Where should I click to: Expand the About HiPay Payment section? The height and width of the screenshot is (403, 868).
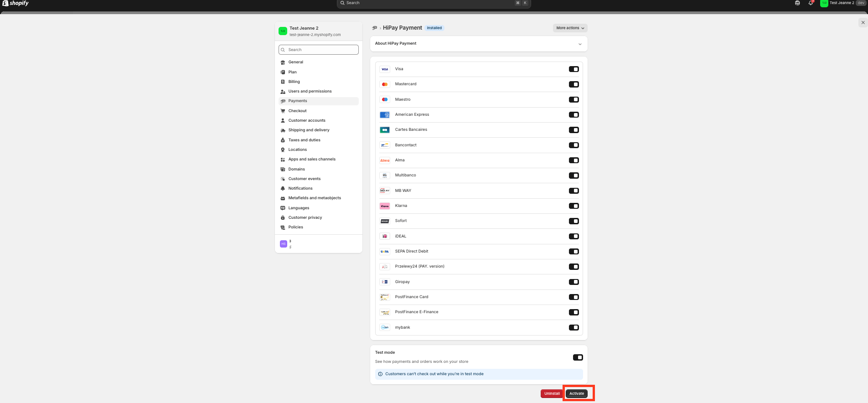point(479,44)
